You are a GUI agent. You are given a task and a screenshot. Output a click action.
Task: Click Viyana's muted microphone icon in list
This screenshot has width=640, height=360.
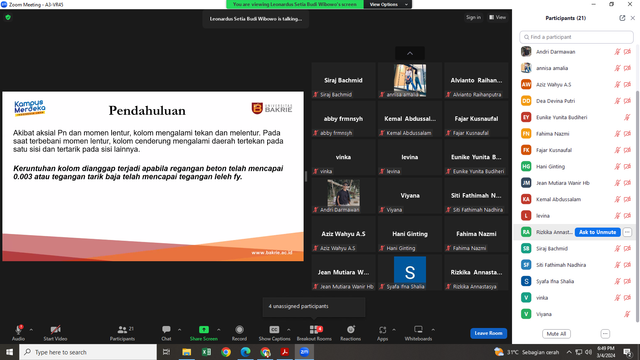(627, 314)
